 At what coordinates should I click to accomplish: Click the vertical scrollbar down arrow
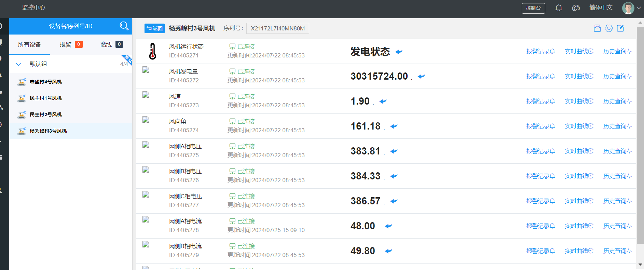click(x=640, y=265)
